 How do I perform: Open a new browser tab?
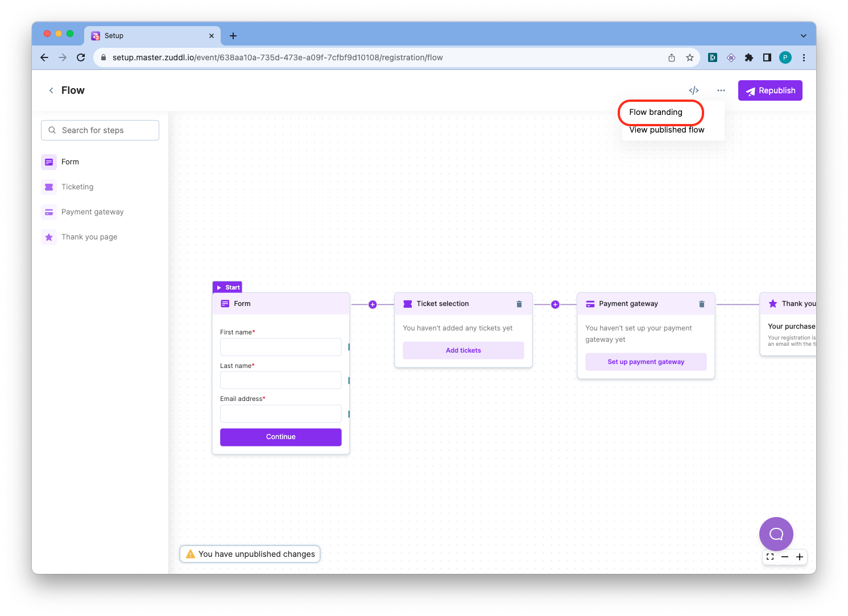pos(233,36)
